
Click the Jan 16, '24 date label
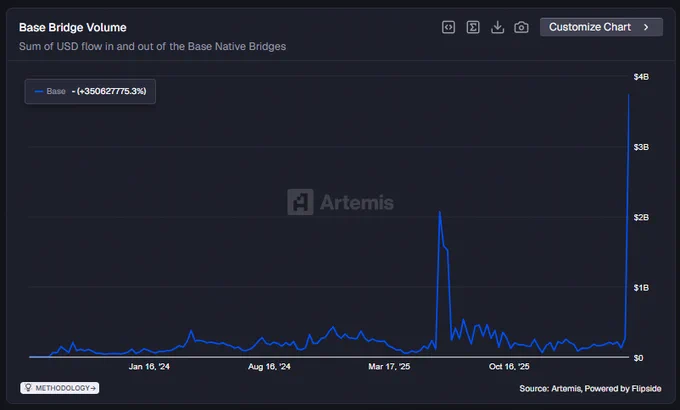point(149,367)
